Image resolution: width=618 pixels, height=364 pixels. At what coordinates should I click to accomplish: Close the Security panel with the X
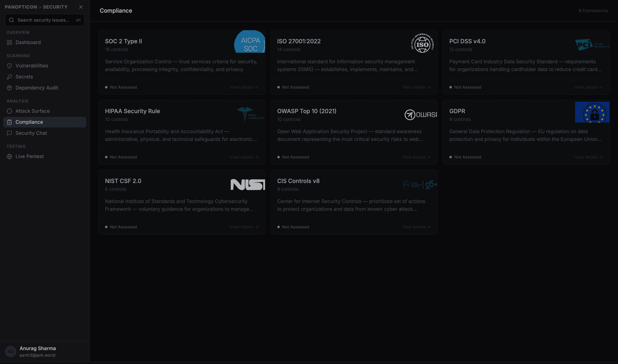(x=81, y=7)
